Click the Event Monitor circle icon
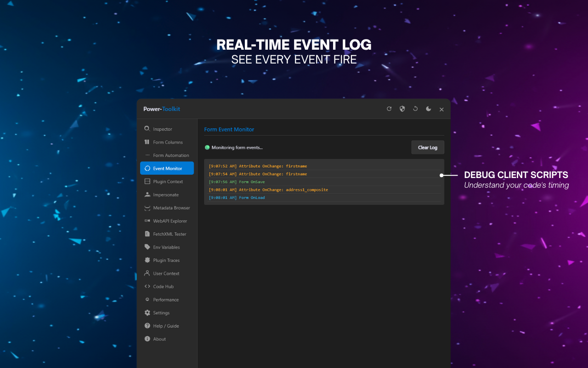588x368 pixels. click(147, 168)
